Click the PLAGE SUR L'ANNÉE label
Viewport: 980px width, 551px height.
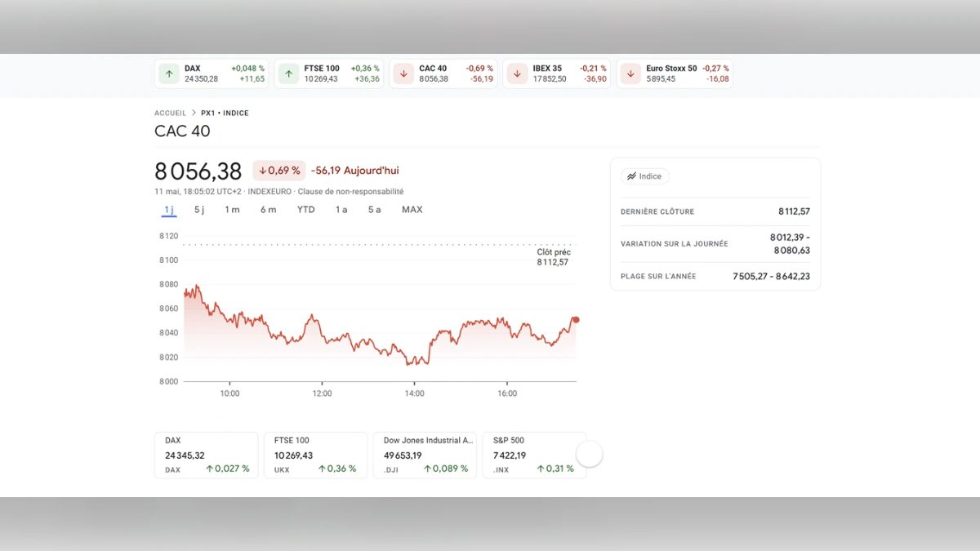click(x=658, y=277)
